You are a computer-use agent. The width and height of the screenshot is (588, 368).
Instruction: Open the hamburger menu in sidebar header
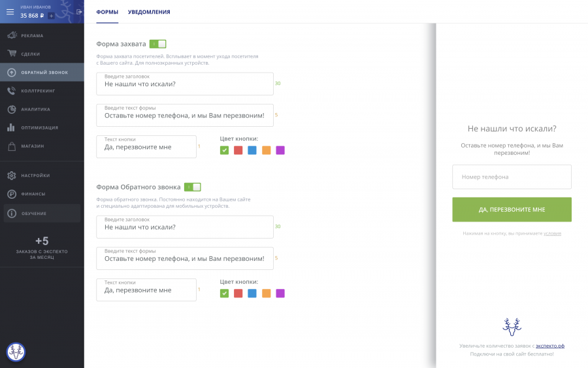click(10, 11)
